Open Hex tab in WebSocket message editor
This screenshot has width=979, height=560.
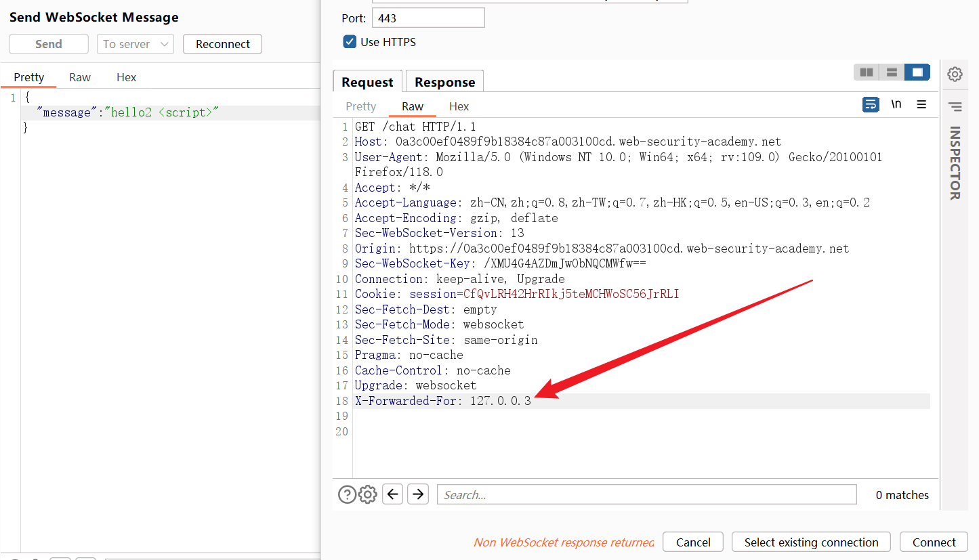(x=126, y=77)
